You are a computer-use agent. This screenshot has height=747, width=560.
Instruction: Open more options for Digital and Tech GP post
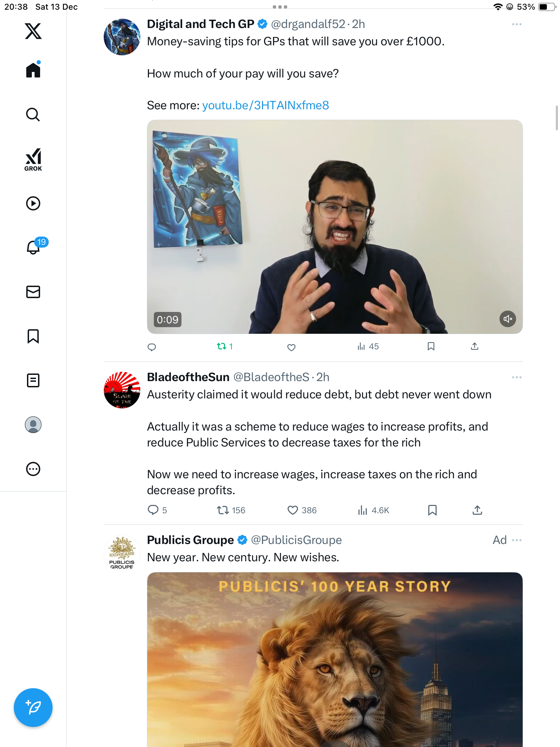tap(516, 24)
